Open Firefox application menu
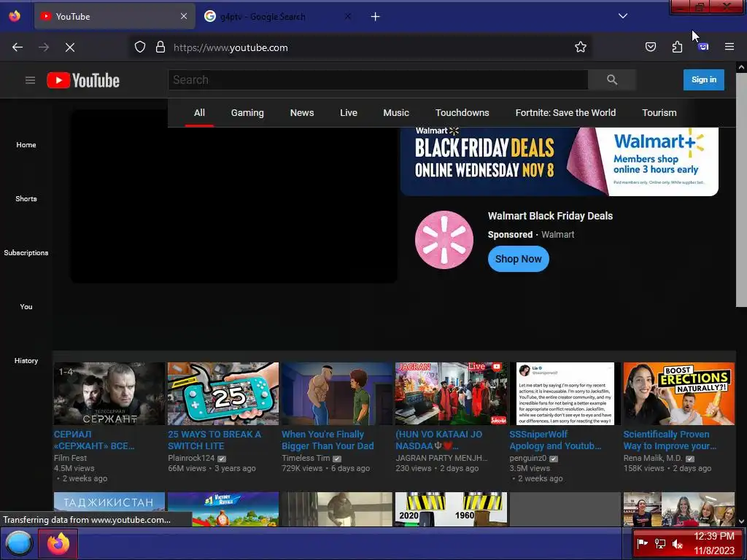This screenshot has width=747, height=560. (x=729, y=47)
